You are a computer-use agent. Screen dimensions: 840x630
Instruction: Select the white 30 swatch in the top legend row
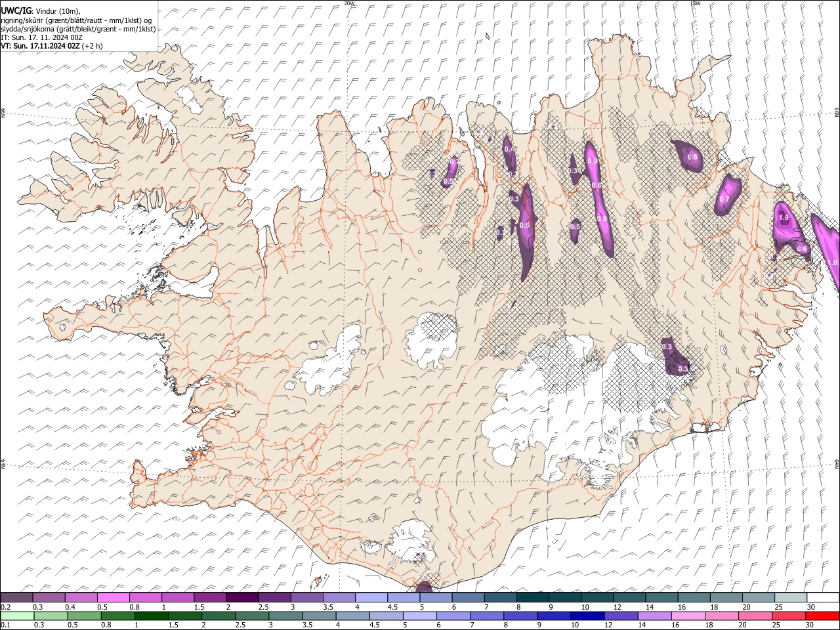[822, 598]
